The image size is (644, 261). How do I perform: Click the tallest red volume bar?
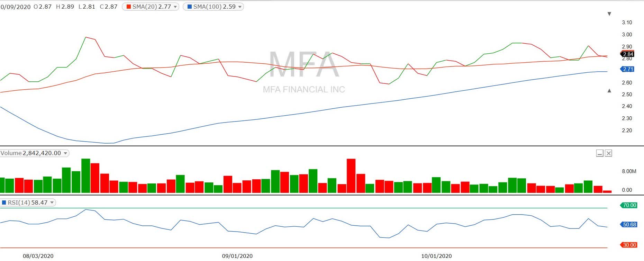[351, 176]
